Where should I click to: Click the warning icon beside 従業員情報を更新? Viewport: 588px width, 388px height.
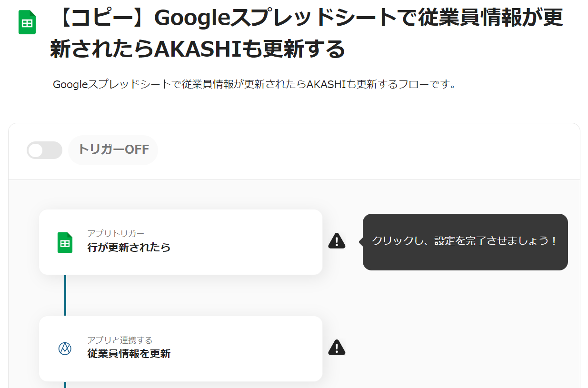coord(337,348)
